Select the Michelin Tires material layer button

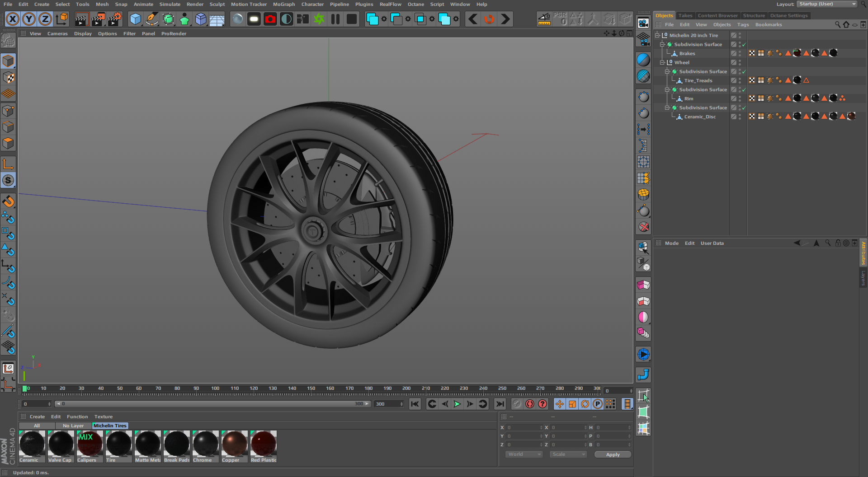[110, 426]
